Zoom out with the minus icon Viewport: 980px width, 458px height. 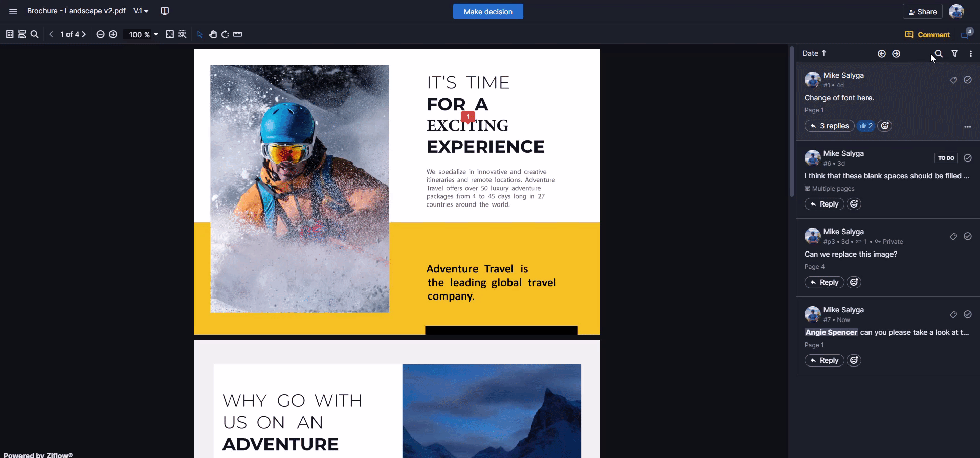pos(101,34)
